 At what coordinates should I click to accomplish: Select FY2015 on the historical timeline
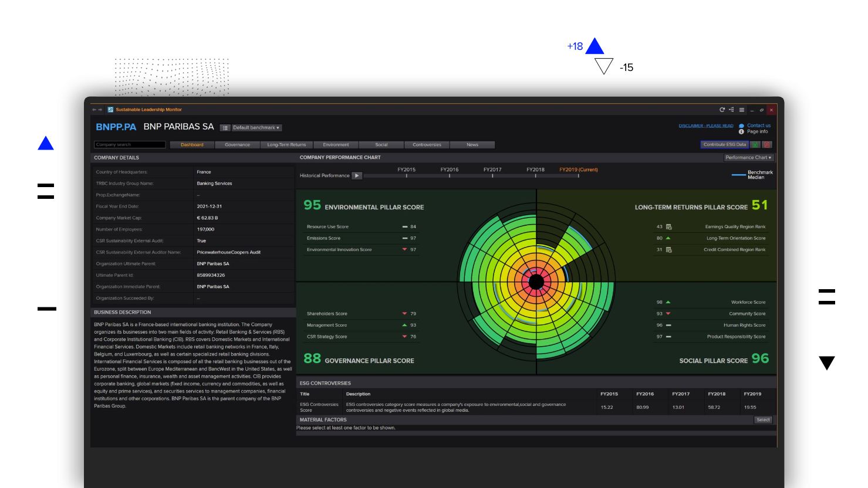406,170
